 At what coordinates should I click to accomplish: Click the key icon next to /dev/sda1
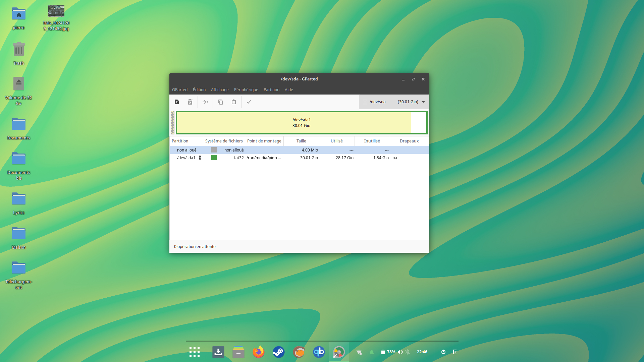click(200, 158)
